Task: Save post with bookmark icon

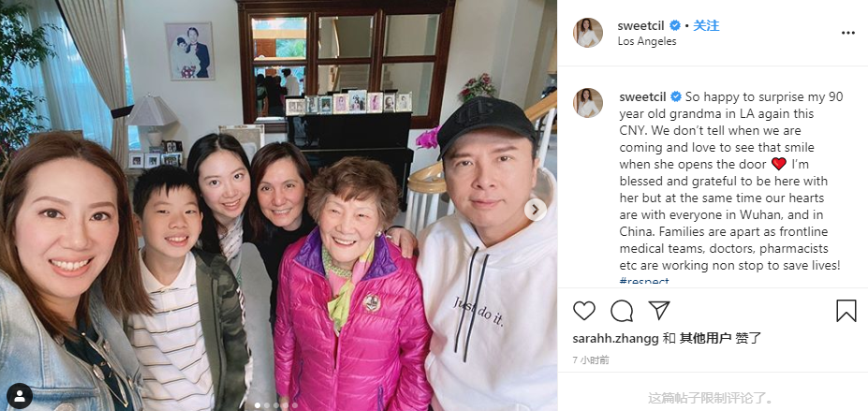Action: click(846, 311)
